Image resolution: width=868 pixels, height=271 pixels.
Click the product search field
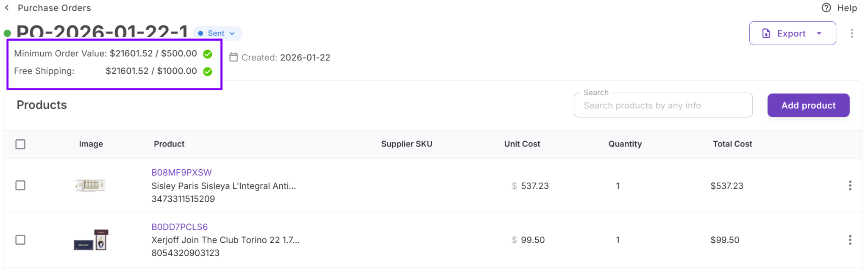tap(663, 105)
